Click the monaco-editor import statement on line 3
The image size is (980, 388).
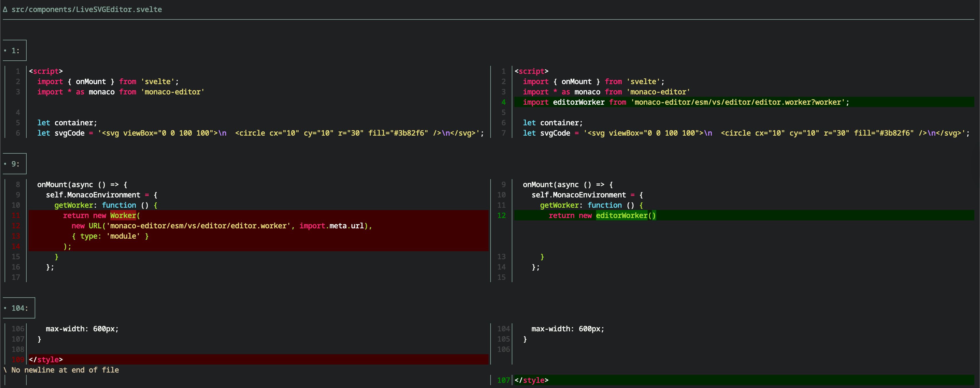tap(120, 92)
